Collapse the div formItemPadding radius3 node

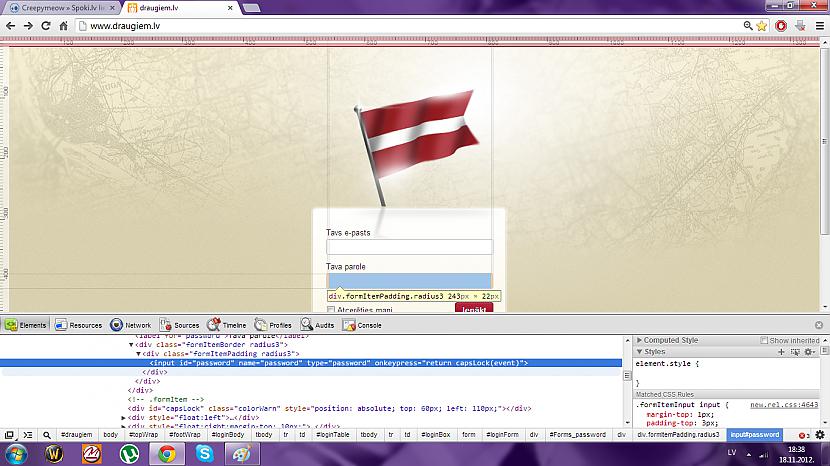(139, 354)
